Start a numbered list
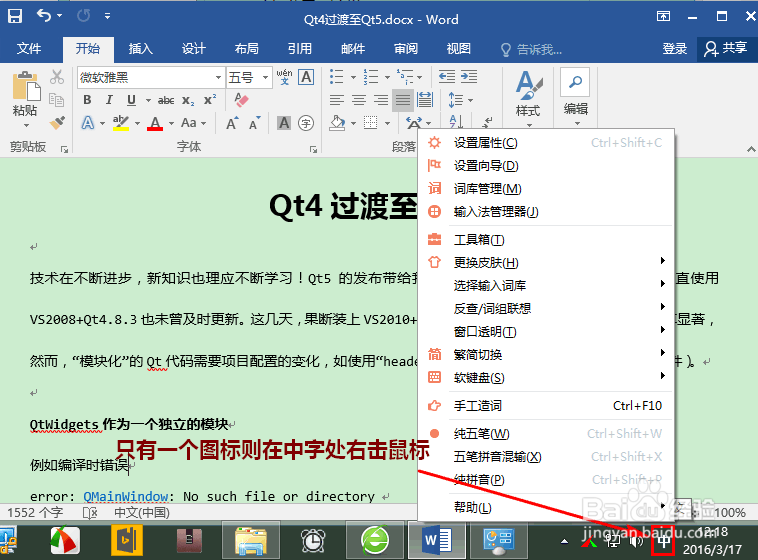Image resolution: width=758 pixels, height=560 pixels. point(371,76)
